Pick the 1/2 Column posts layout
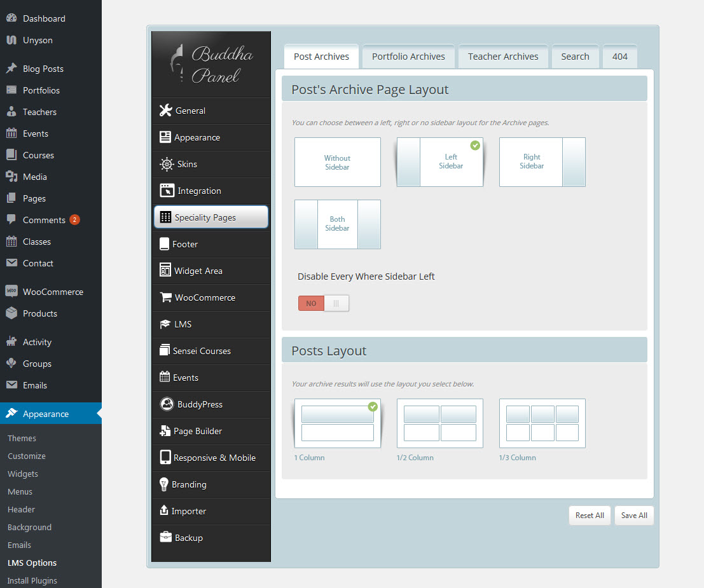The height and width of the screenshot is (588, 704). coord(439,423)
